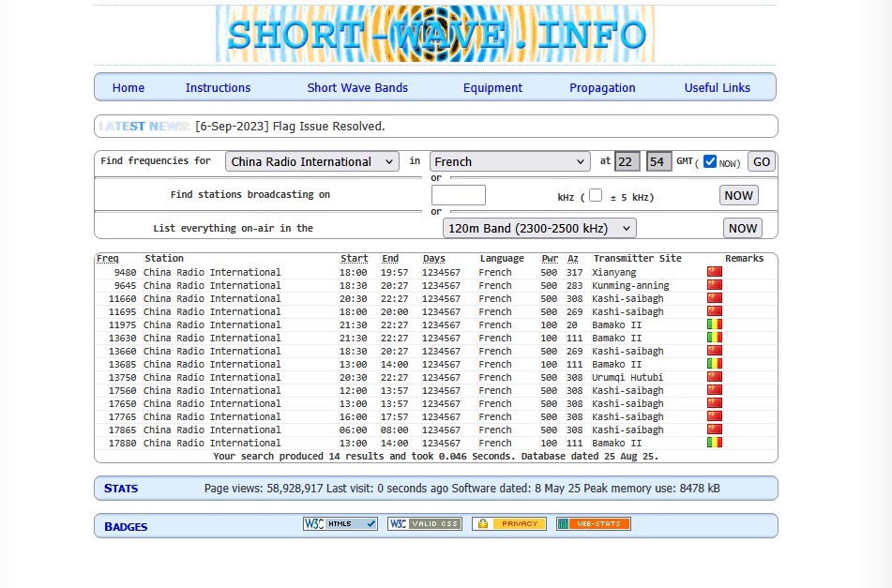Click NOW button beside the kHz field
892x588 pixels.
coord(738,195)
